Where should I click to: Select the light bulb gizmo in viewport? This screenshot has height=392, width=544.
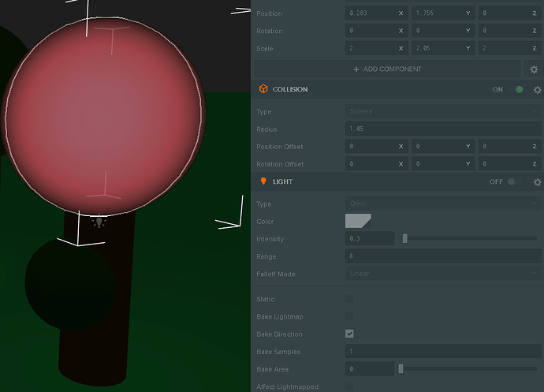[x=99, y=222]
